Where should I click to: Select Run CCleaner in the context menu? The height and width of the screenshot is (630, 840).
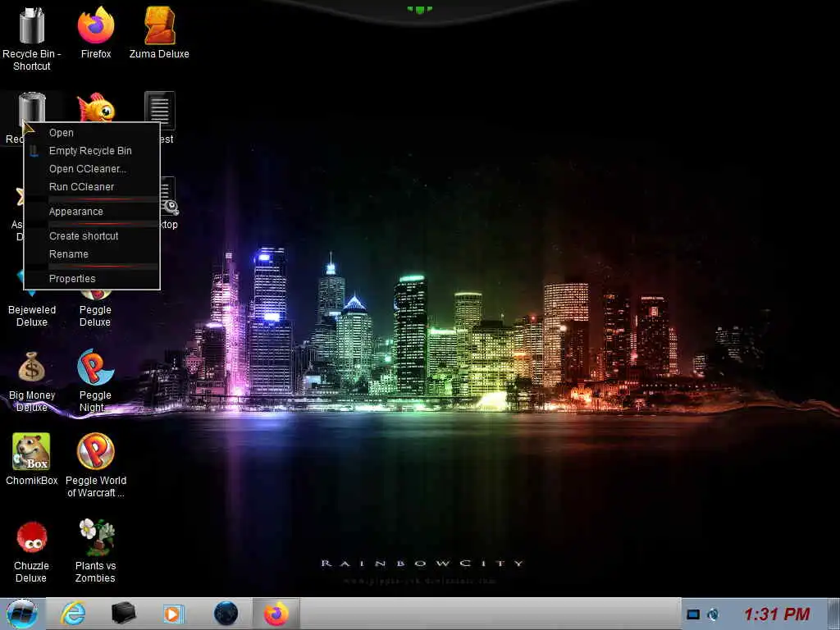92,187
